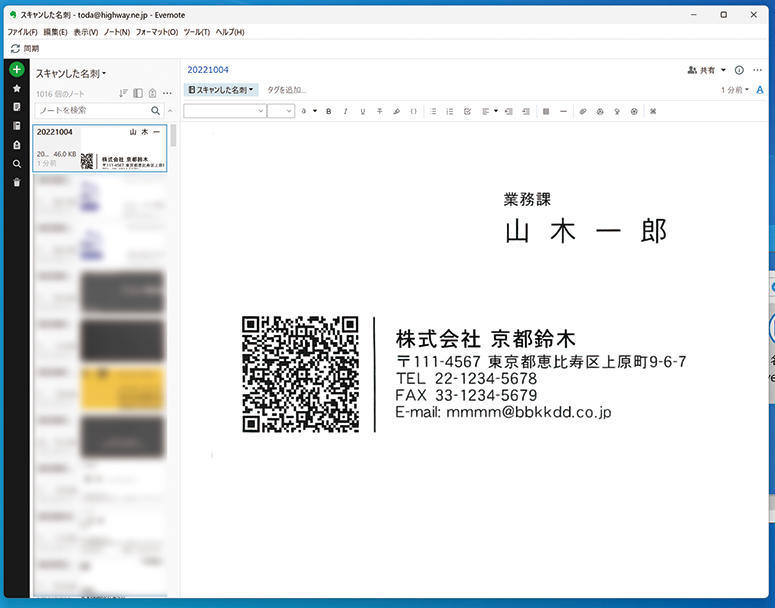Insert a horizontal rule

pos(563,112)
